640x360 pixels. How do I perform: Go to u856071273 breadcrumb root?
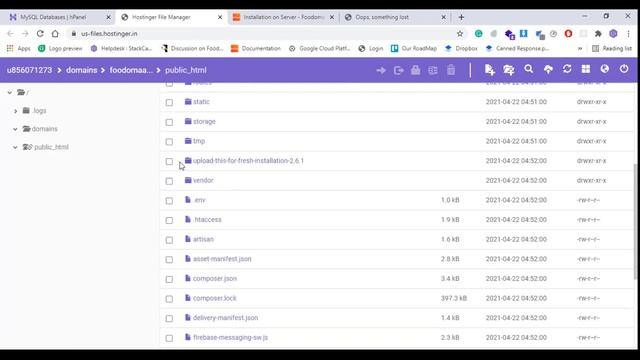[x=29, y=70]
